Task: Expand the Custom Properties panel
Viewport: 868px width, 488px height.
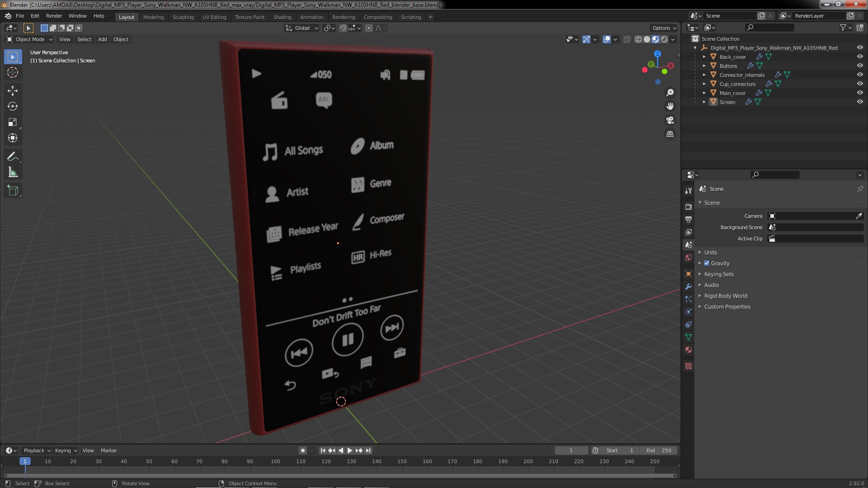Action: click(726, 306)
